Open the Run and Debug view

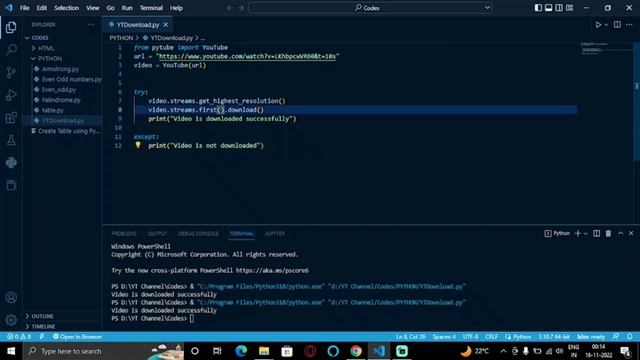[11, 95]
